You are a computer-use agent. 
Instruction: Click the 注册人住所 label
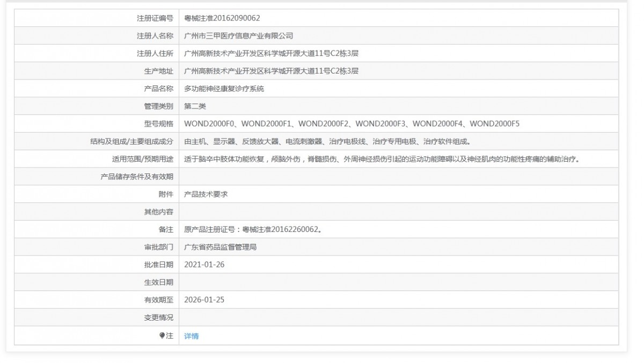click(x=155, y=54)
